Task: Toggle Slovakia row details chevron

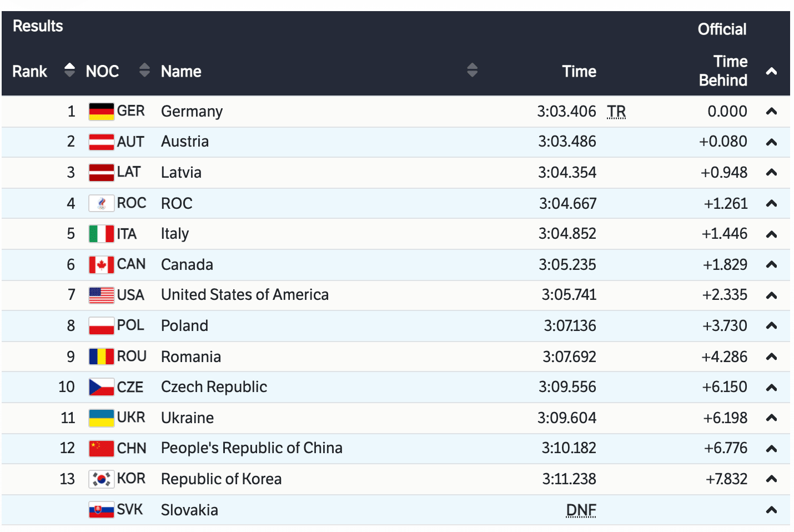Action: (x=771, y=510)
